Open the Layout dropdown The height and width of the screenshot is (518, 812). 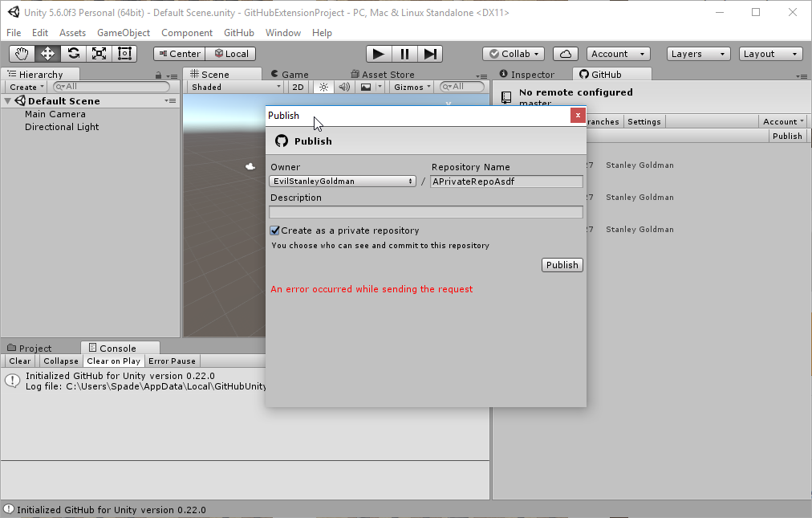click(770, 54)
